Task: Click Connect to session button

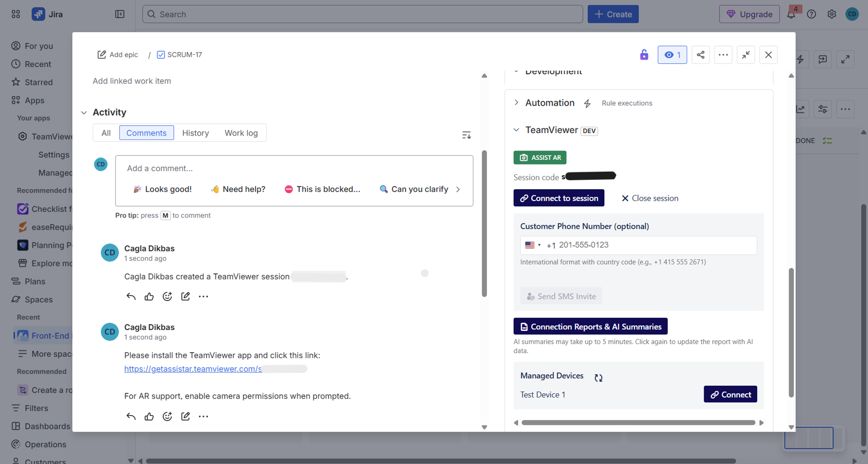Action: [559, 198]
